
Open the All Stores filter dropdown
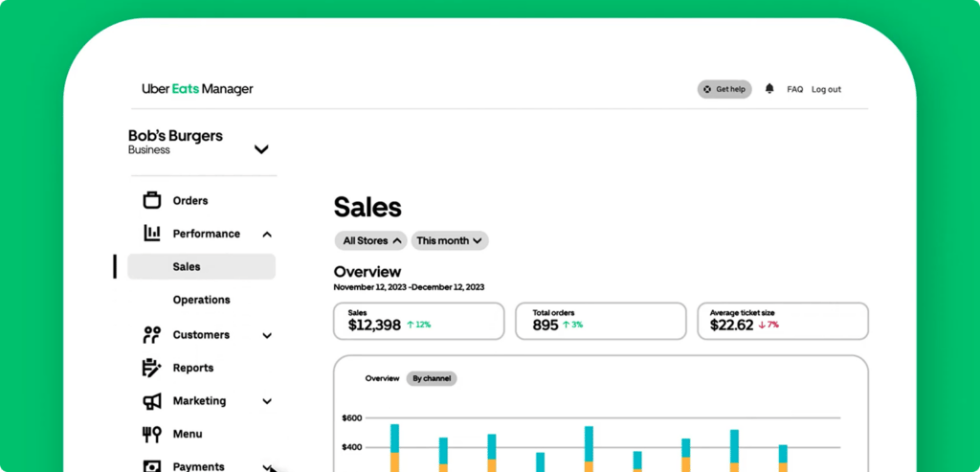click(x=370, y=240)
